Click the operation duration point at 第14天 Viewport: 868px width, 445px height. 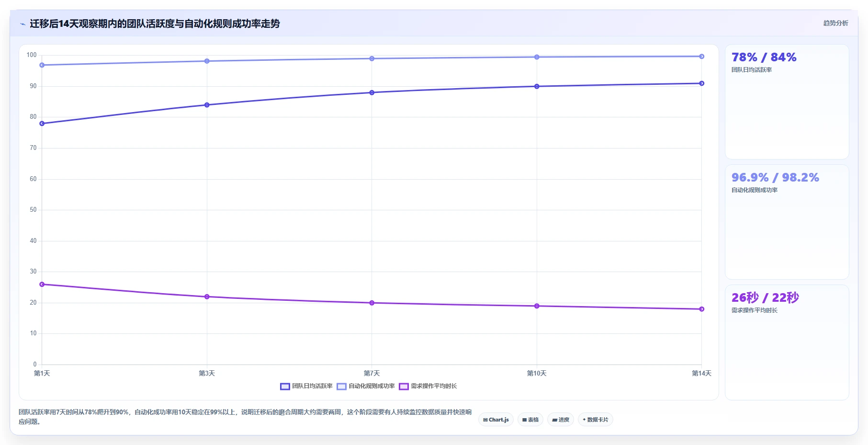pos(702,309)
